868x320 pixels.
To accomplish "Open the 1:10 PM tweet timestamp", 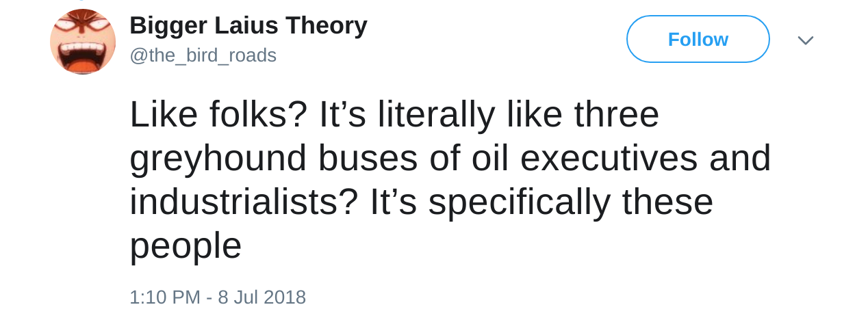I will [x=165, y=297].
